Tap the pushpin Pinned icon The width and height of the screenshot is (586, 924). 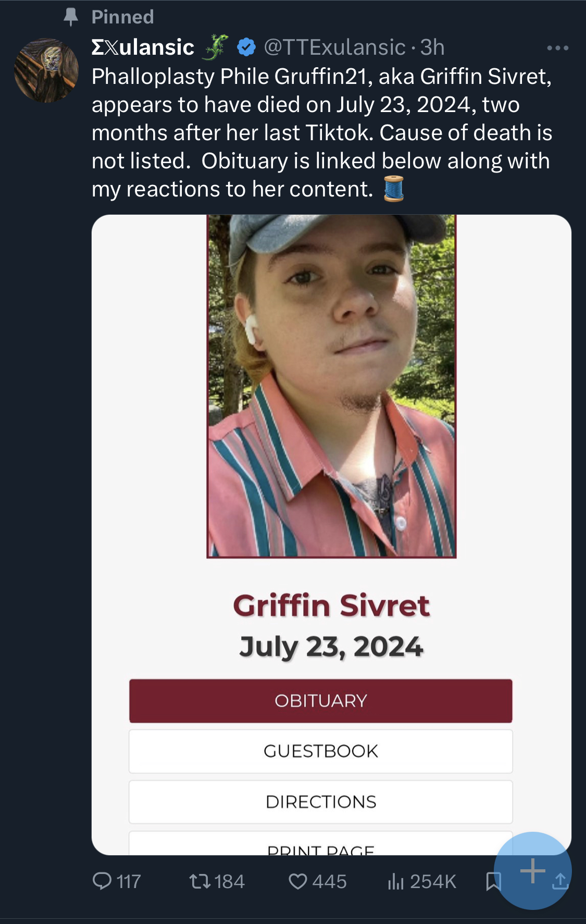tap(71, 17)
